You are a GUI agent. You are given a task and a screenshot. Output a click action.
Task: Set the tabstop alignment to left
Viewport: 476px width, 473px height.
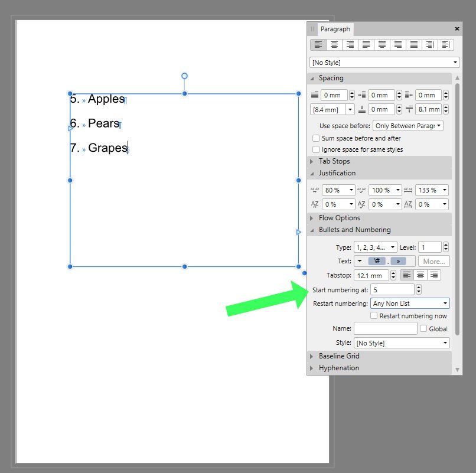(406, 275)
